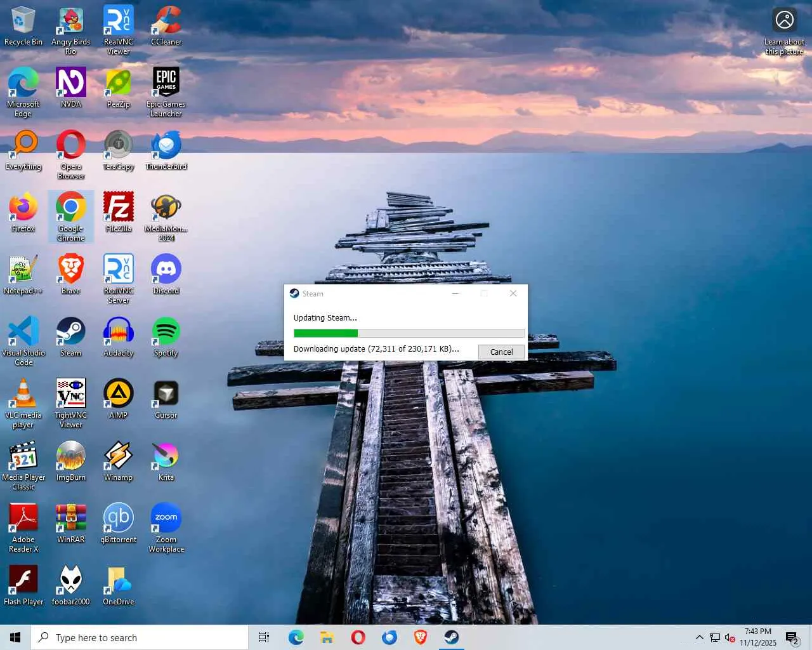Screen dimensions: 812x650
Task: Click the Cursor editor desktop icon
Action: click(166, 399)
